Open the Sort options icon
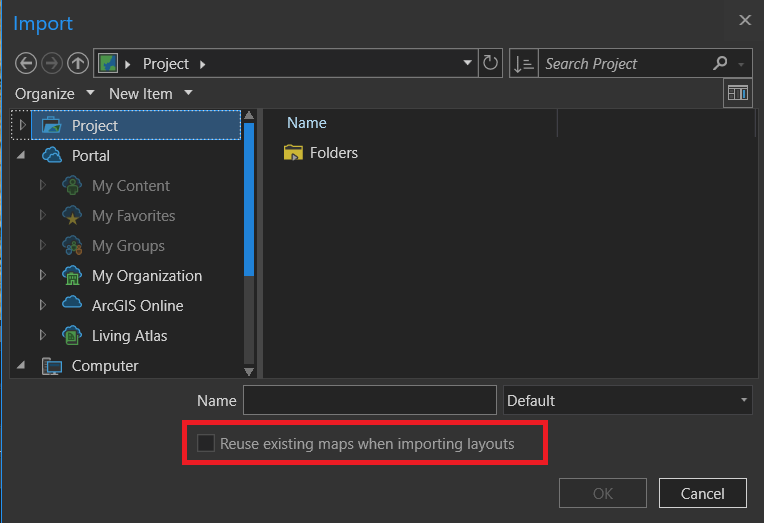Screen dimensions: 764x523 coord(523,64)
